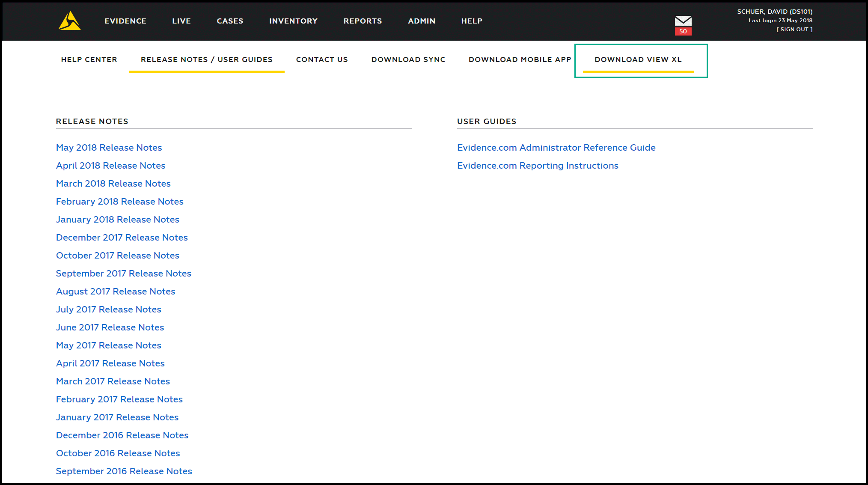The image size is (868, 485).
Task: Open the Evidence.com Administrator Reference Guide
Action: pyautogui.click(x=556, y=147)
